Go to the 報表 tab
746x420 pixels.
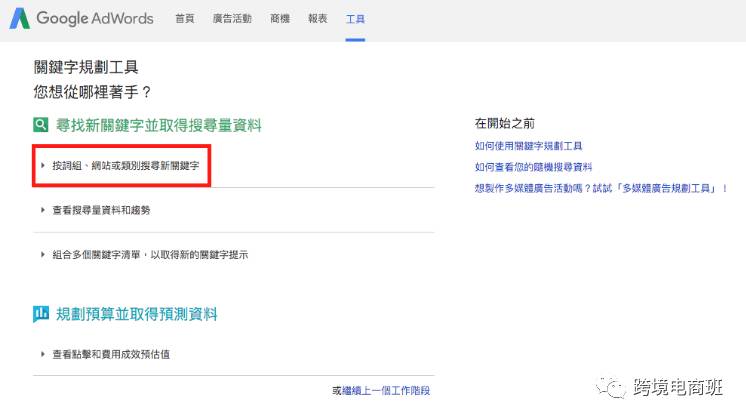point(317,19)
